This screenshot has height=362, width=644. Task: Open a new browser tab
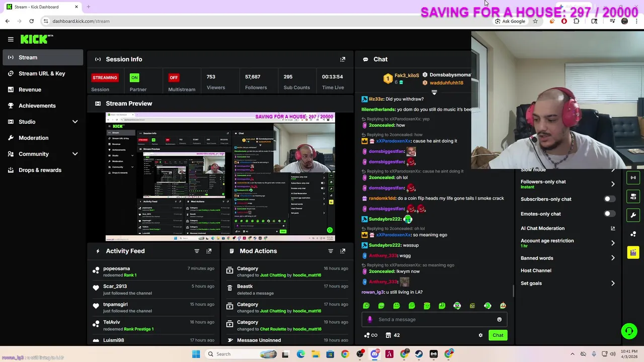(x=88, y=7)
